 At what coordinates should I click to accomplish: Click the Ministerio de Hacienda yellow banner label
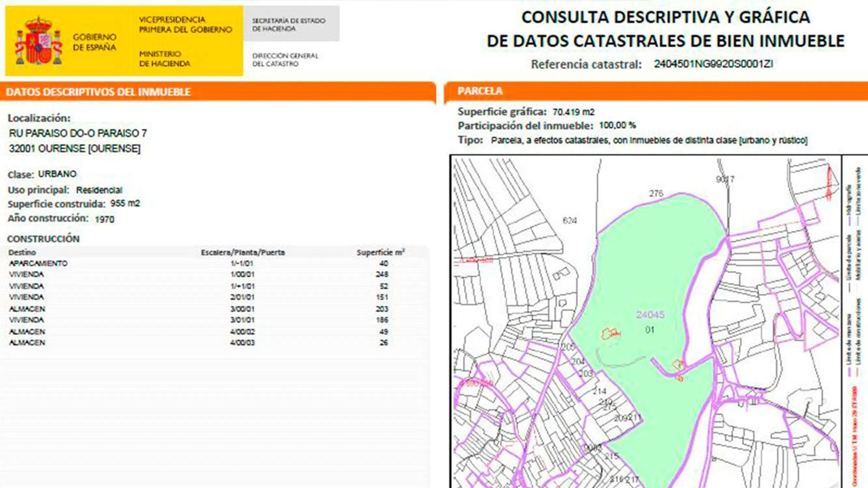(x=164, y=59)
